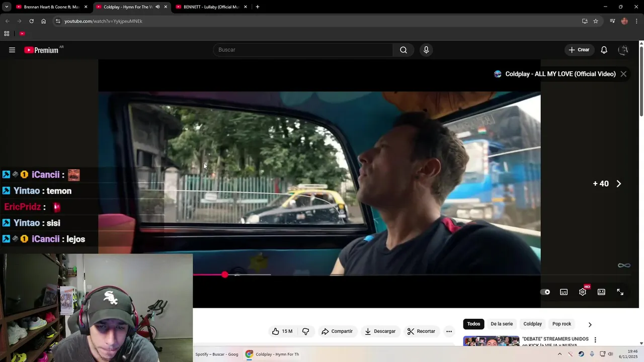The image size is (644, 362).
Task: Close the Brennan Heart & Coone tab
Action: click(86, 7)
